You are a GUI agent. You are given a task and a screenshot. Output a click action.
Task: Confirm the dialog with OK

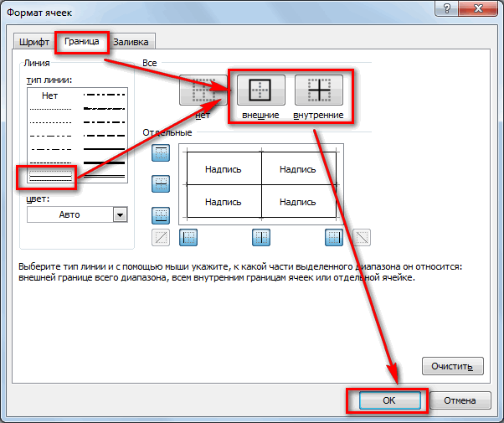click(x=390, y=400)
